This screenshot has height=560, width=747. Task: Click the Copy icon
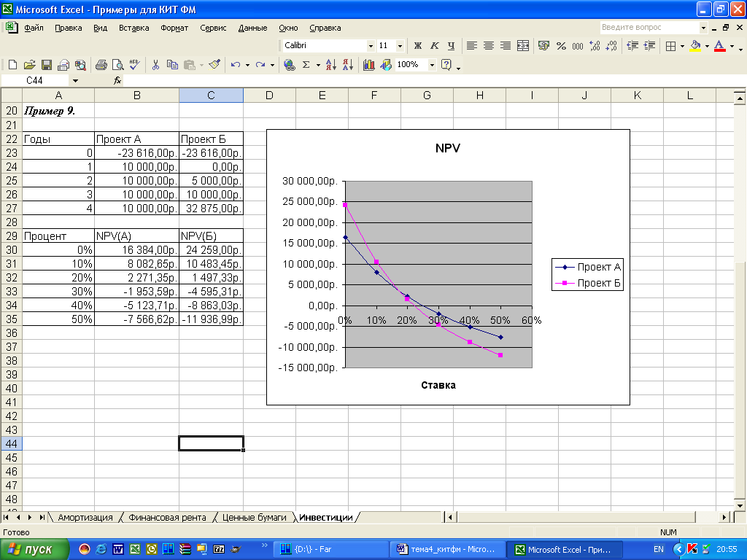click(172, 65)
